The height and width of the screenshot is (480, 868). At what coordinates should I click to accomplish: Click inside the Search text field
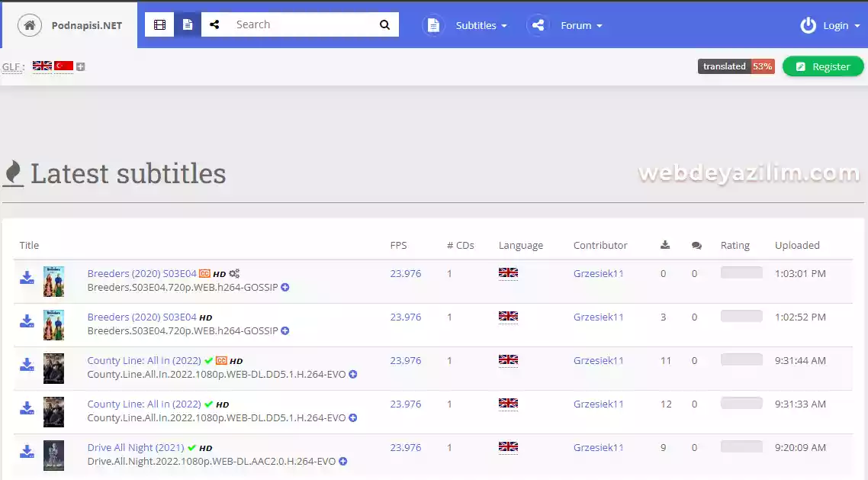coord(302,25)
